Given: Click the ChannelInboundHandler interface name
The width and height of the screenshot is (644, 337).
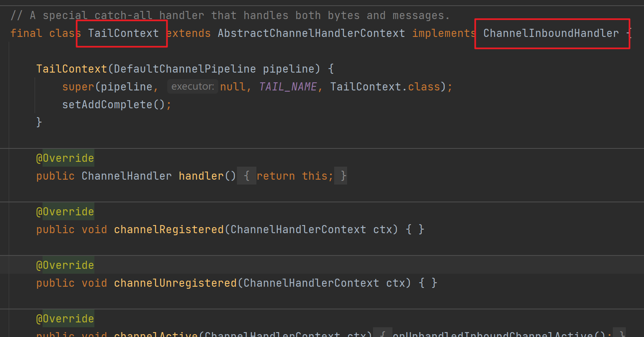Looking at the screenshot, I should pos(551,33).
